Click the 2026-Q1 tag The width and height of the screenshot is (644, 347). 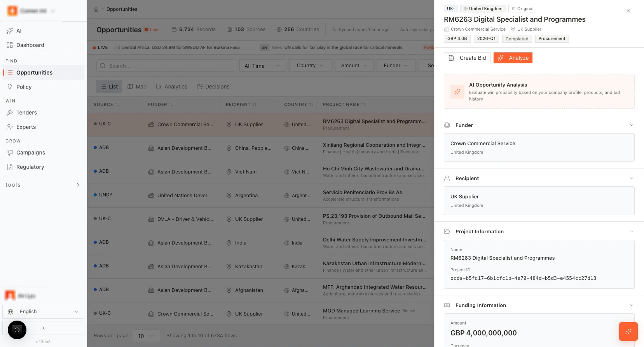point(486,39)
